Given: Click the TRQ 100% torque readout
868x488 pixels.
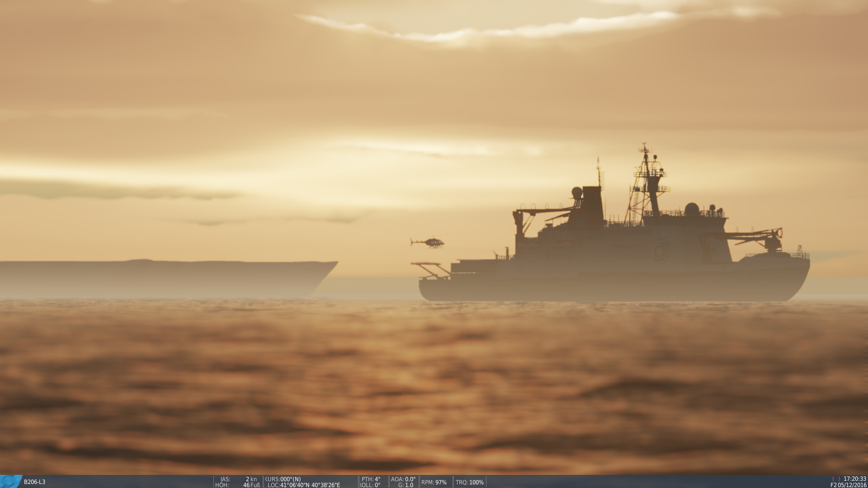Looking at the screenshot, I should point(470,482).
